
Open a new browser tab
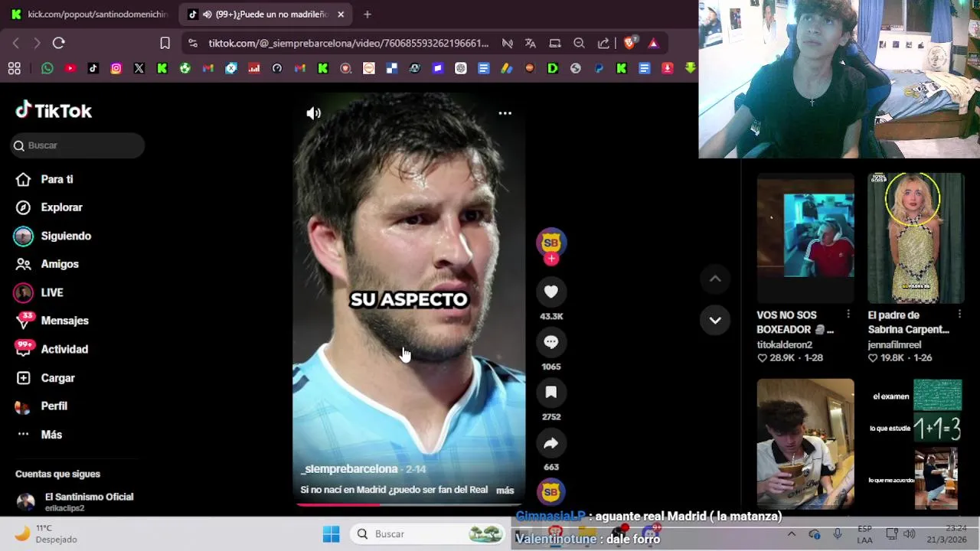pos(367,15)
